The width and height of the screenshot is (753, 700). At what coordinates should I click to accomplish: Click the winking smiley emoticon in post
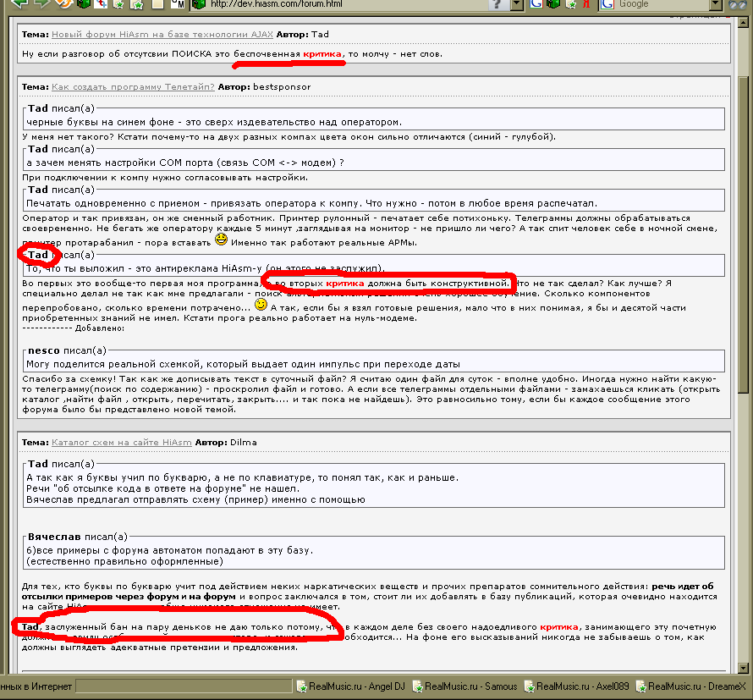coord(221,241)
